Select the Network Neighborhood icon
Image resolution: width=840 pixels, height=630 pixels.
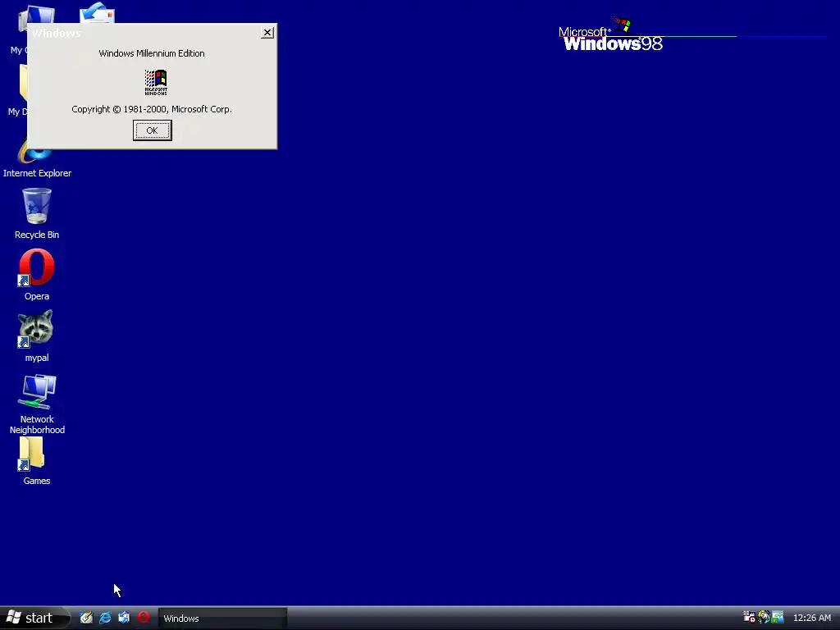point(37,404)
